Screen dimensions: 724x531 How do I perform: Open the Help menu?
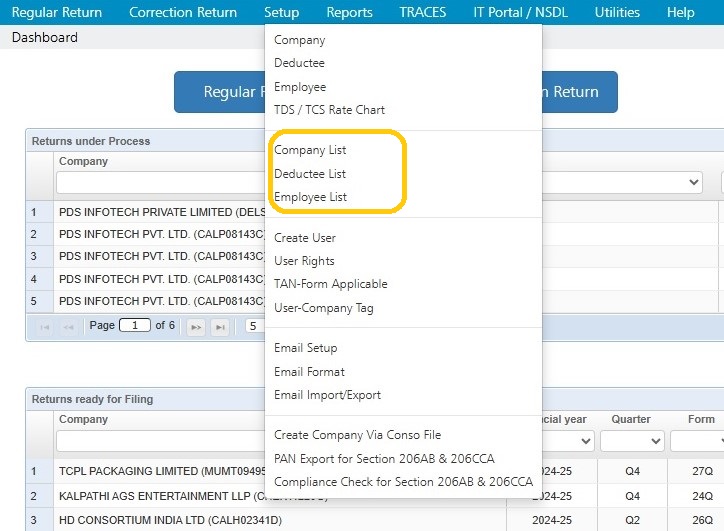(x=680, y=12)
